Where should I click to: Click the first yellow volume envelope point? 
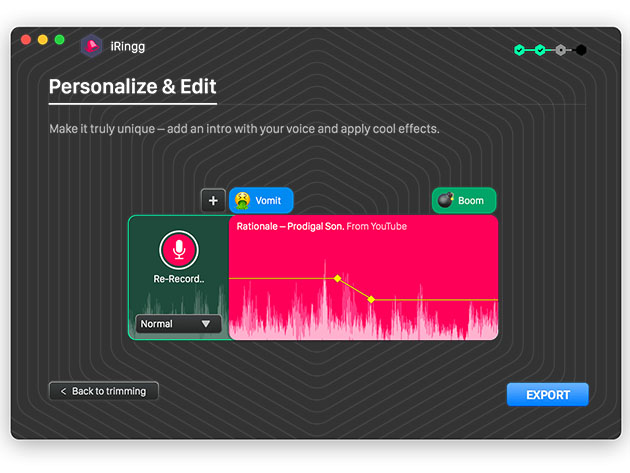tap(338, 278)
